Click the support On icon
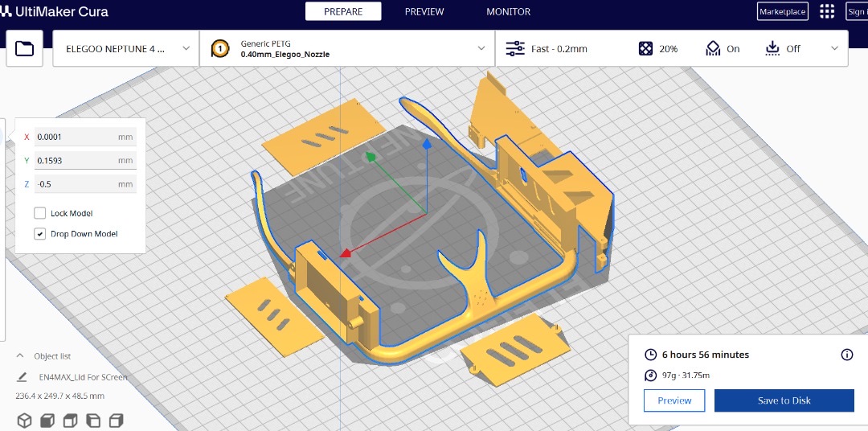This screenshot has height=431, width=868. point(713,49)
